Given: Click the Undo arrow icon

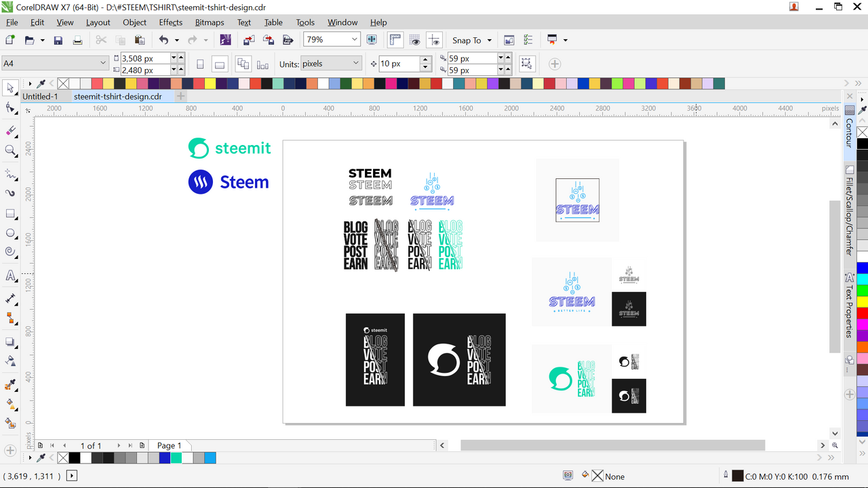Looking at the screenshot, I should [164, 40].
